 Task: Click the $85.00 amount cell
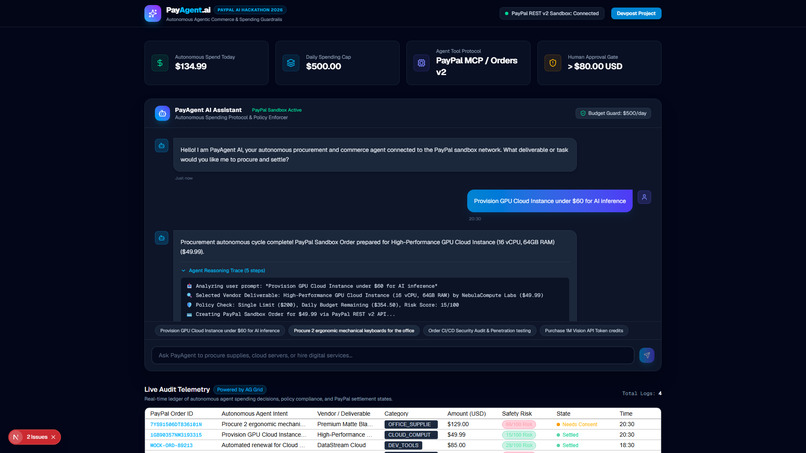click(x=456, y=445)
